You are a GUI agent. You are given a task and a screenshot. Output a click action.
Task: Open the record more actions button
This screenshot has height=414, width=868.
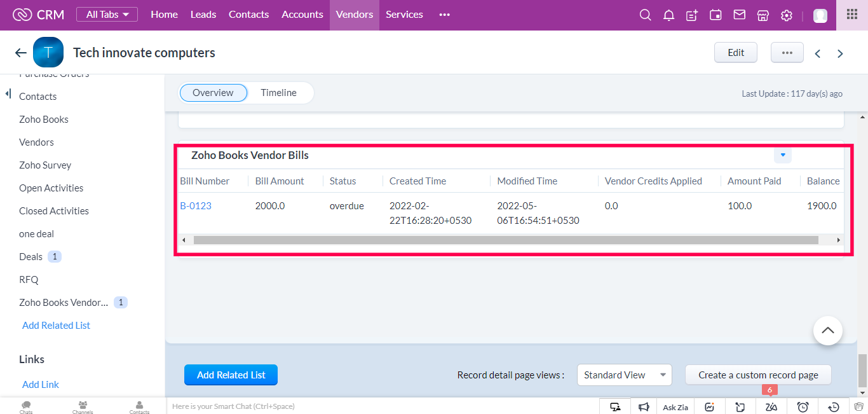point(787,53)
